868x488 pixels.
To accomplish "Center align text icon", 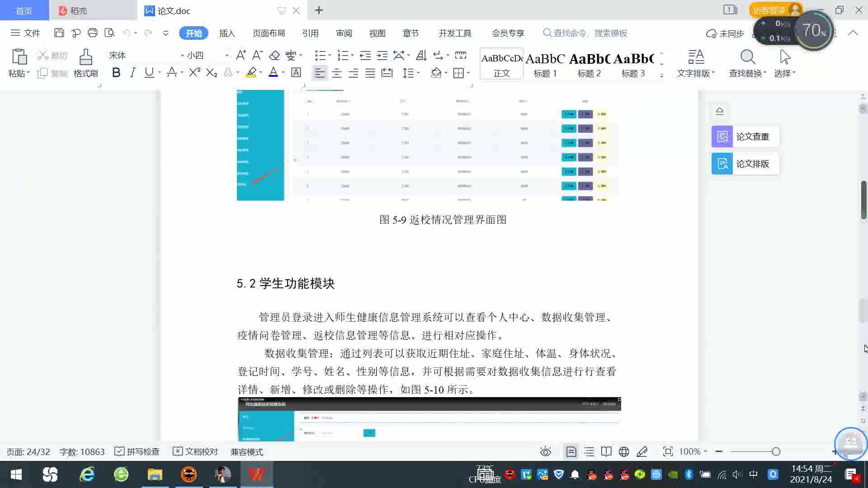I will click(x=336, y=73).
